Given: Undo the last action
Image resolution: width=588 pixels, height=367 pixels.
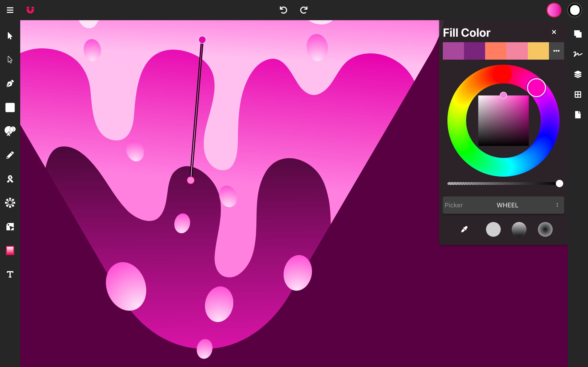Looking at the screenshot, I should click(284, 10).
